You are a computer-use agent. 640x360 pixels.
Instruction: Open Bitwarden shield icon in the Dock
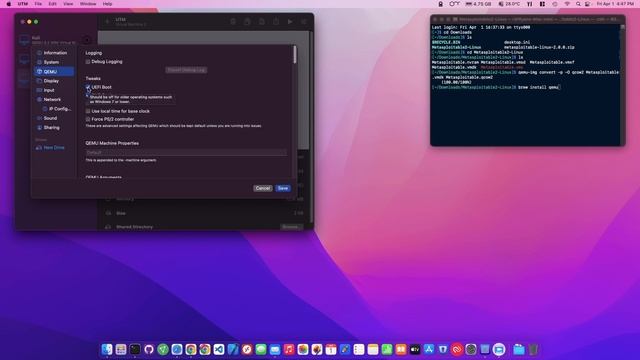tap(443, 349)
